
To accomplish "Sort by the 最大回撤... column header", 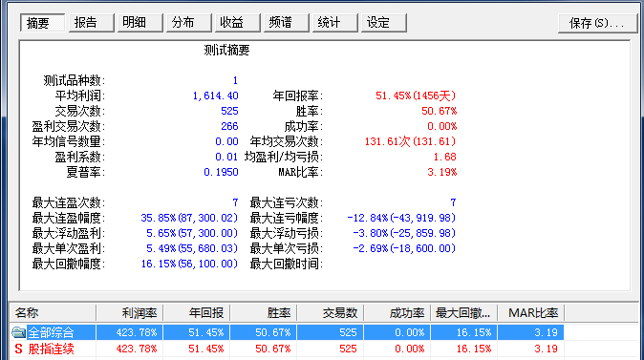I will point(464,313).
